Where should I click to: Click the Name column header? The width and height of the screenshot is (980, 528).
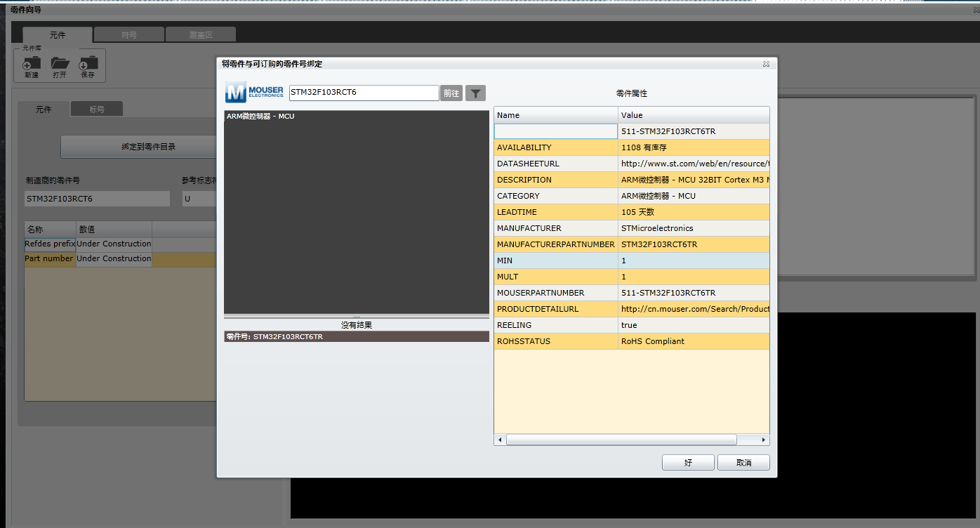click(x=556, y=115)
